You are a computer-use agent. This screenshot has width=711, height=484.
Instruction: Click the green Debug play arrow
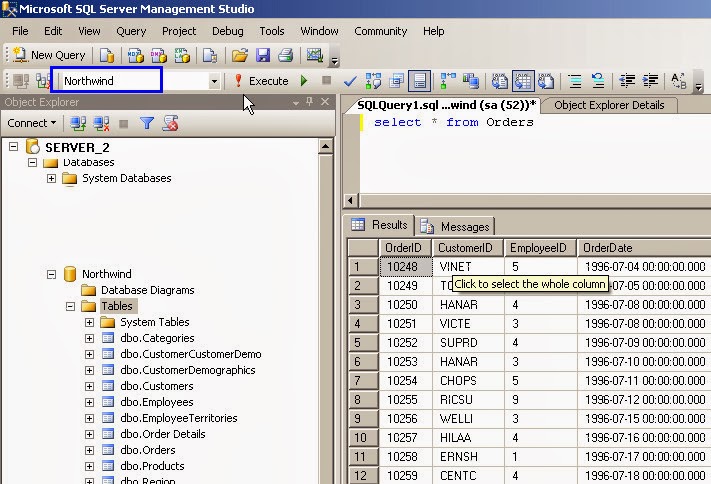303,81
